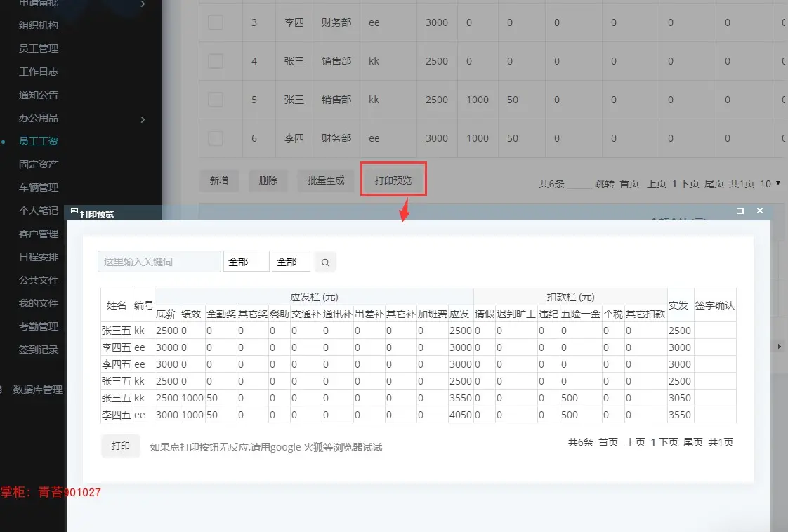
Task: Click 下页 in the print preview pagination
Action: click(669, 442)
